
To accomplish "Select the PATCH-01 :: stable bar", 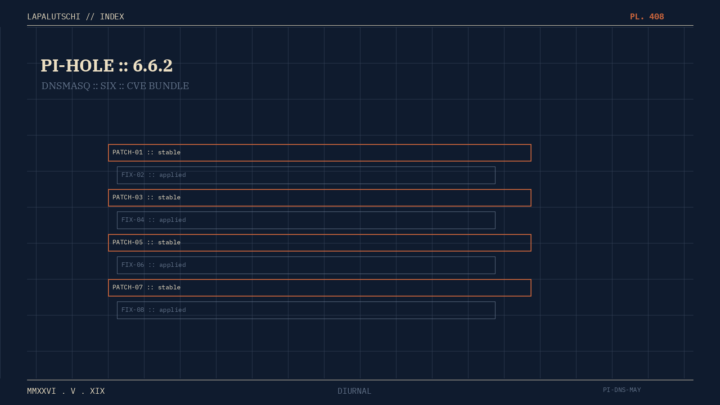I will coord(320,152).
